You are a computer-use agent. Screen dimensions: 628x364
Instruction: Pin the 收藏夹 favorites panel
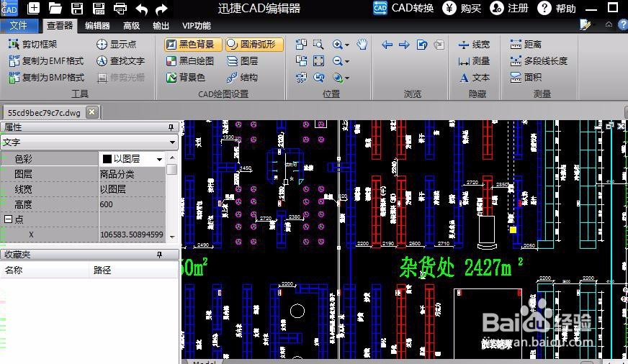coord(159,255)
